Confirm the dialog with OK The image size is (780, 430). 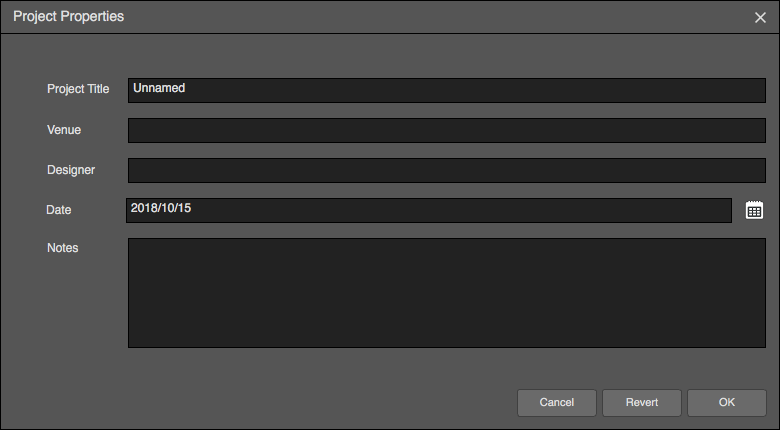pos(727,403)
